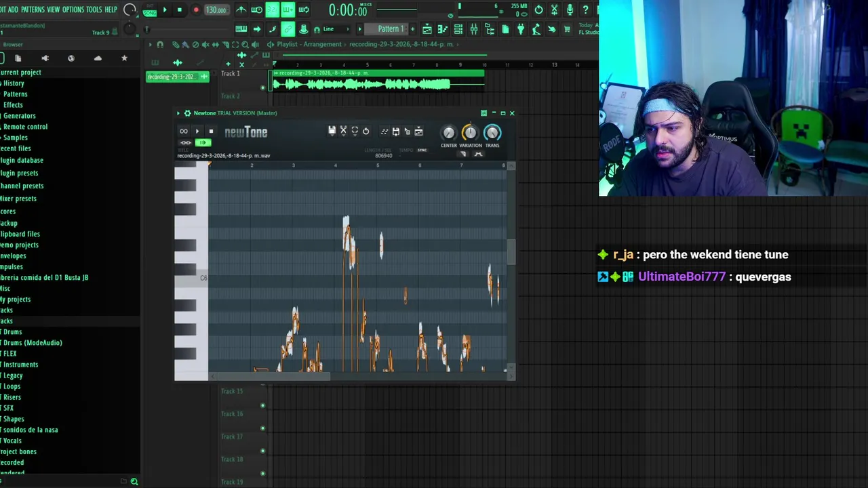Open the HELP menu
The width and height of the screenshot is (868, 488).
(x=111, y=9)
